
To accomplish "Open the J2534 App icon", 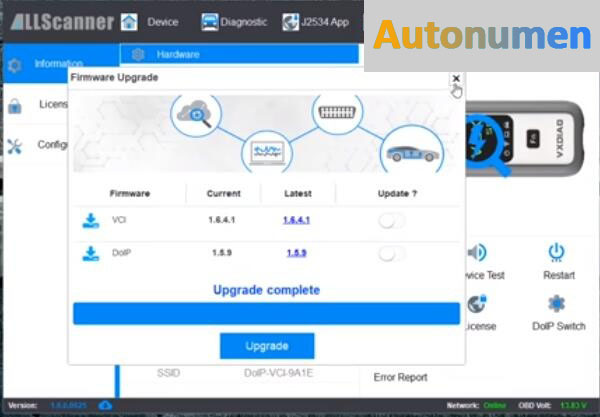I will (290, 22).
